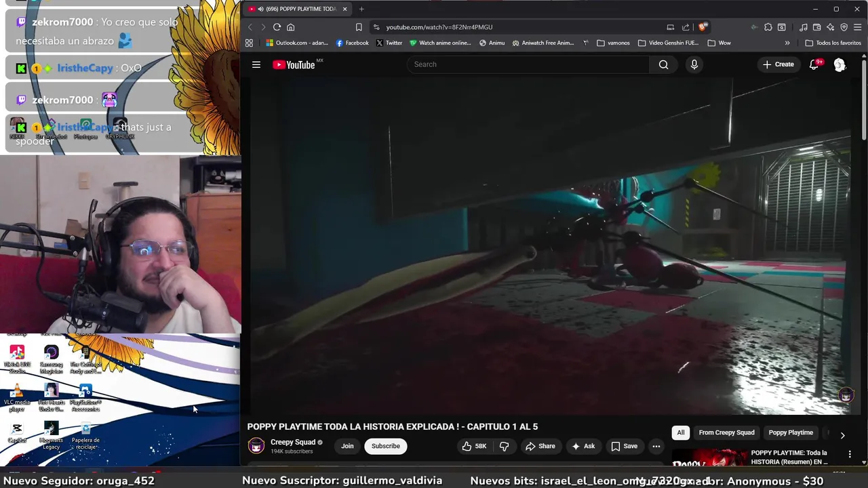
Task: Click the Join button
Action: coord(347,446)
